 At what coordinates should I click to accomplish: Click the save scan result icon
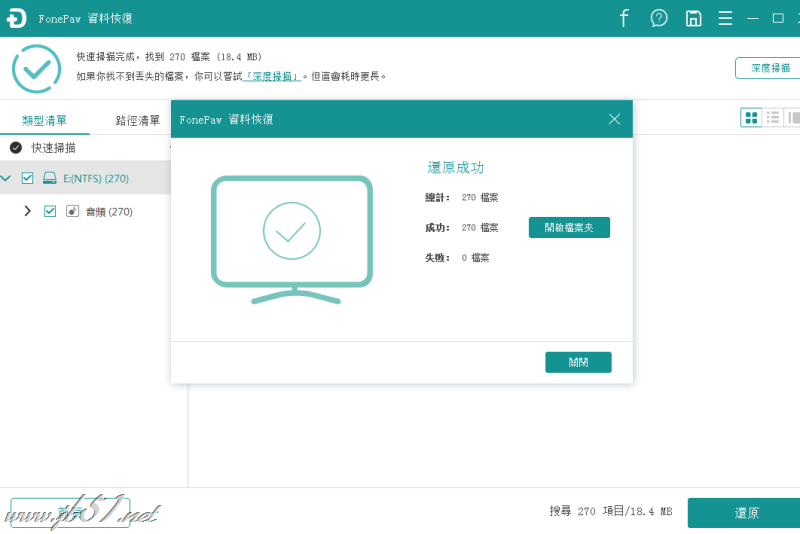click(x=693, y=18)
